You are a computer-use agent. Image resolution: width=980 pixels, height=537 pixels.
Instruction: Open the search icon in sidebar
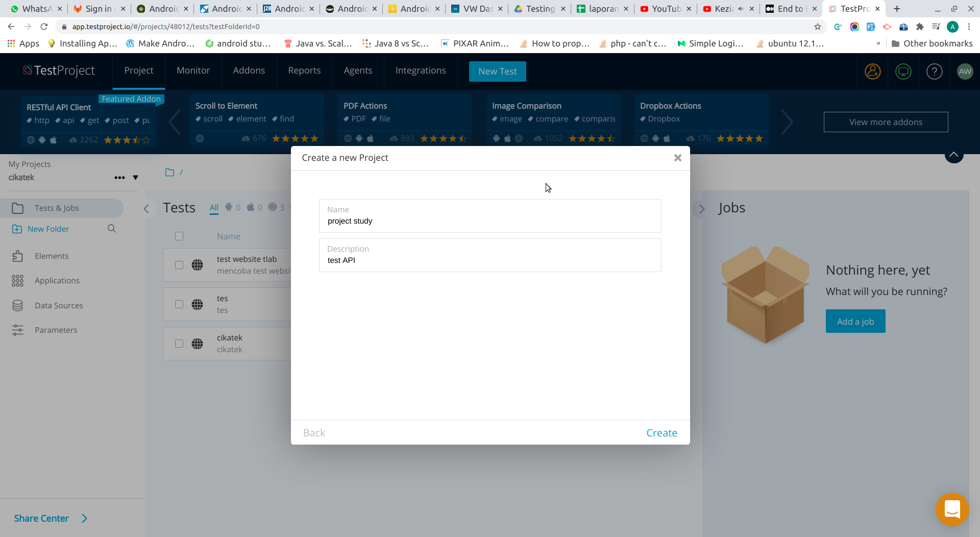(111, 229)
